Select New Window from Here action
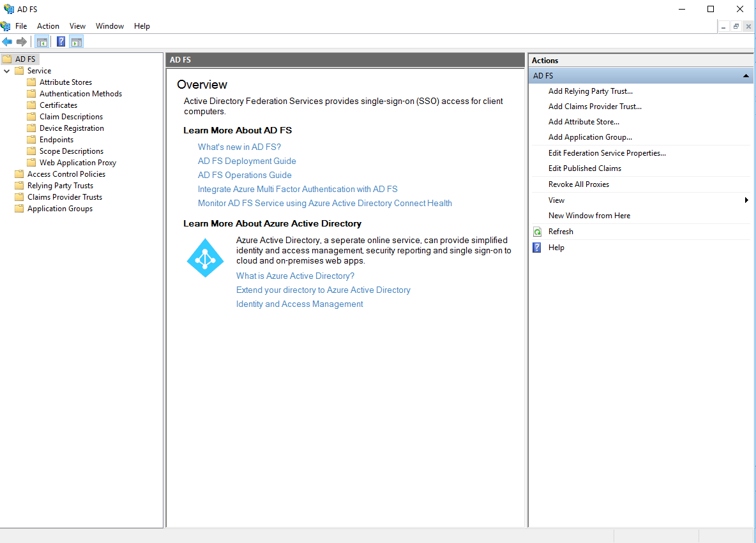Image resolution: width=756 pixels, height=543 pixels. (589, 216)
